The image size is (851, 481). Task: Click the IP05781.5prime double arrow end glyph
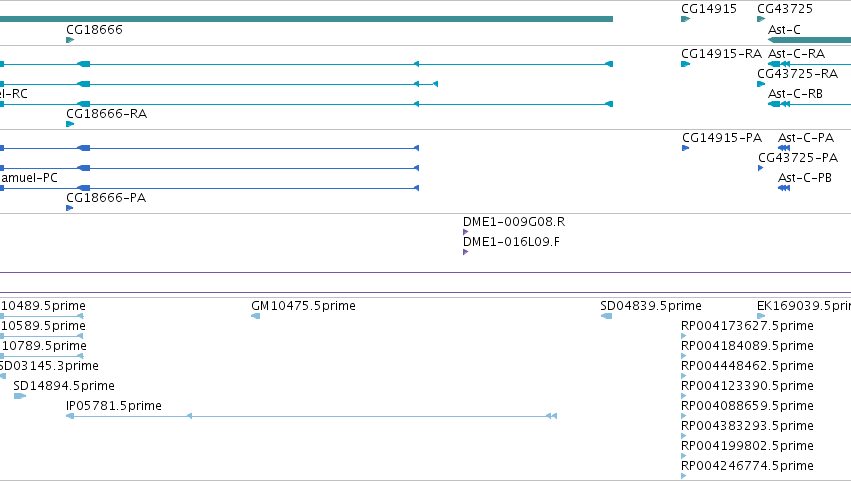551,416
